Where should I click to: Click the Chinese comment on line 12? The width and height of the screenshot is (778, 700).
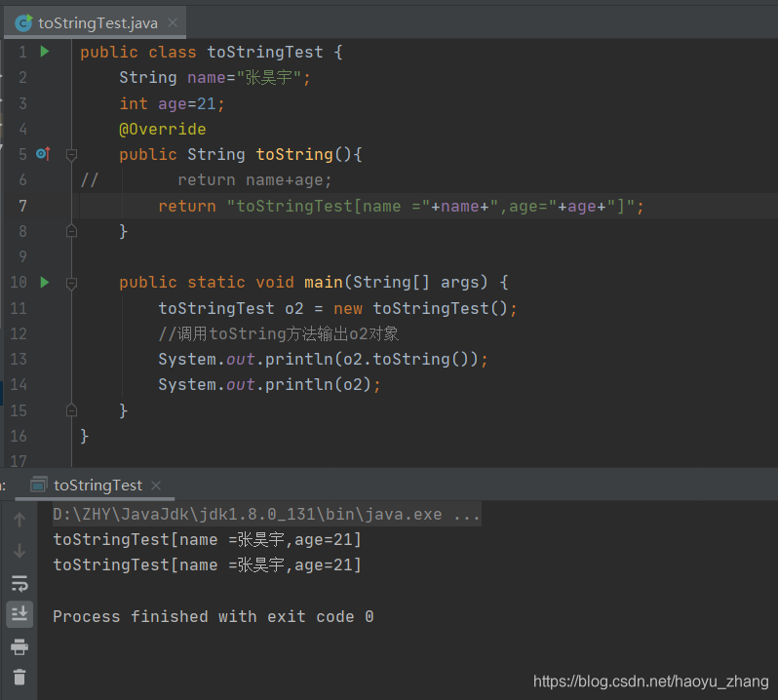coord(279,333)
